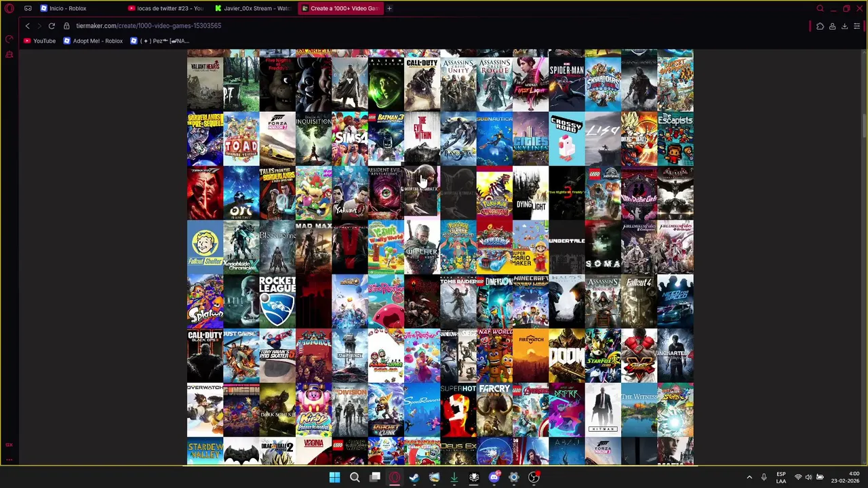Open YouTube bookmark

tap(39, 41)
